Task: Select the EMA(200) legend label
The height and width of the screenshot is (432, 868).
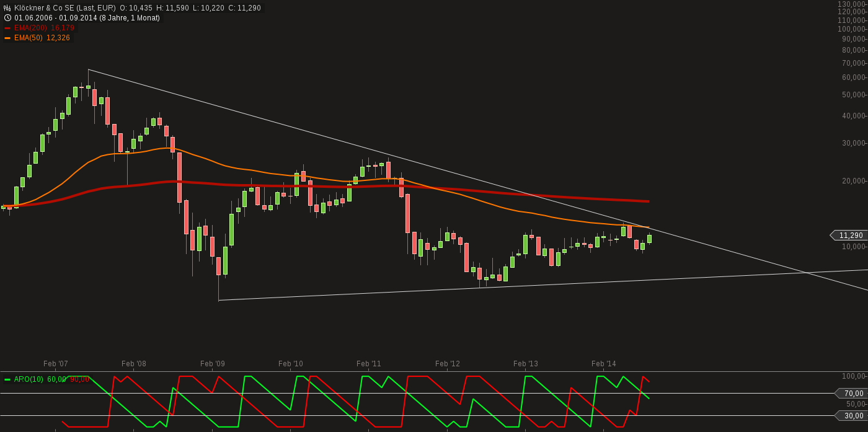Action: (x=32, y=28)
